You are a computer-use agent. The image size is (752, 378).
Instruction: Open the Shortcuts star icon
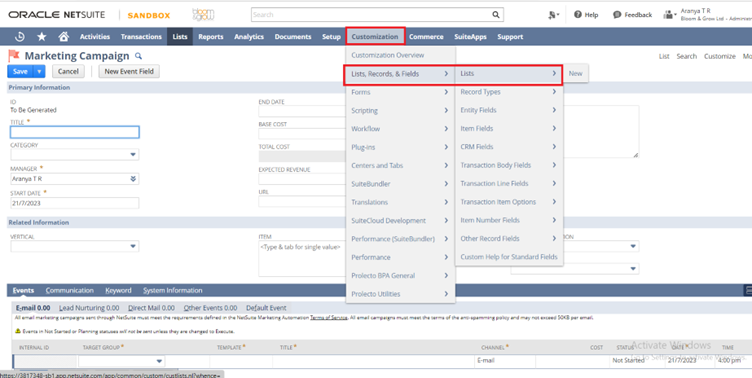coord(42,36)
